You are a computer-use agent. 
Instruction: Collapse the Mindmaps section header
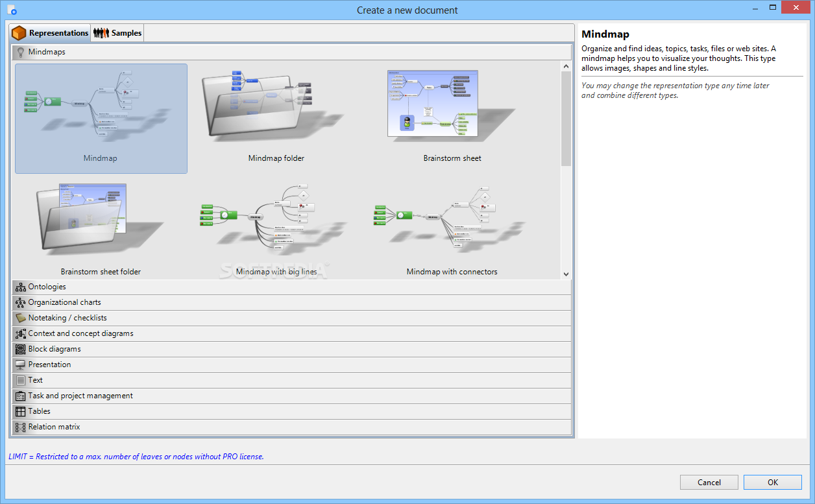291,52
